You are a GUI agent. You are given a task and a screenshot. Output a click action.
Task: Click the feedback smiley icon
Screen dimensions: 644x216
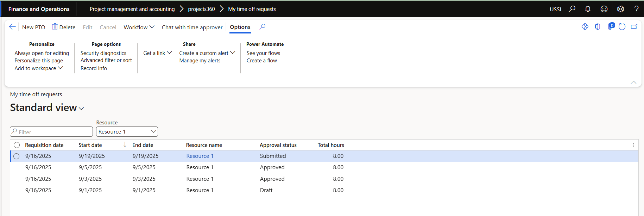pos(604,9)
